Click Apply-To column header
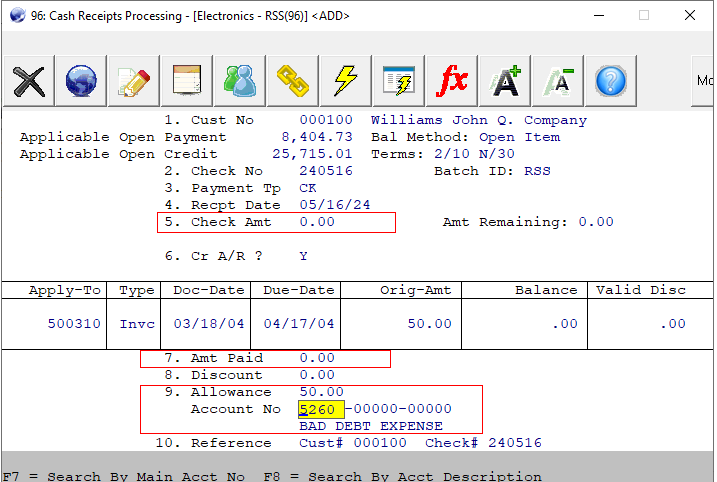 click(x=64, y=290)
